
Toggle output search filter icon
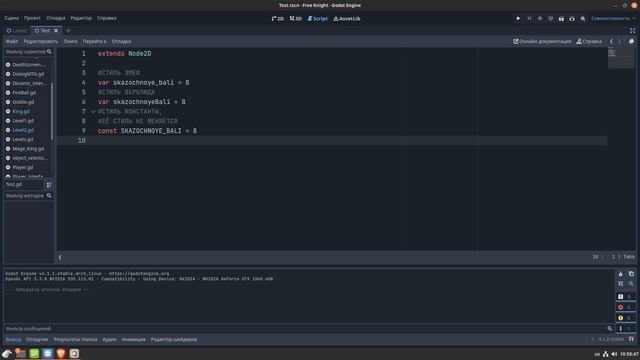click(631, 284)
